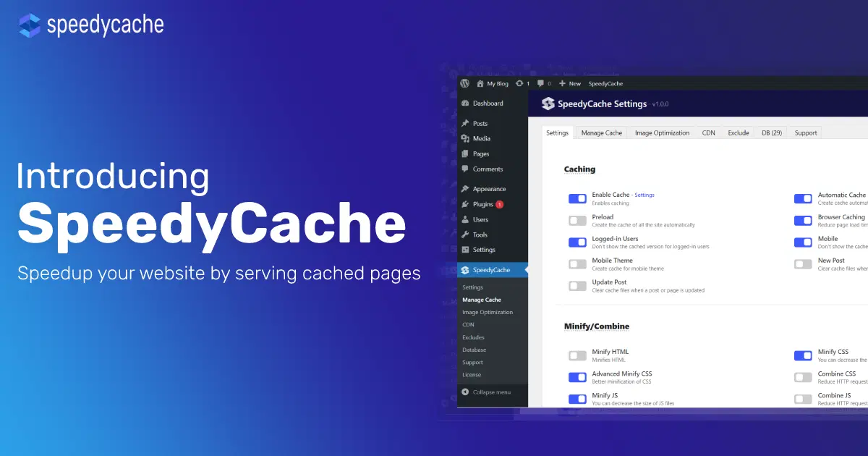868x456 pixels.
Task: Enable the New Post toggle
Action: tap(803, 264)
